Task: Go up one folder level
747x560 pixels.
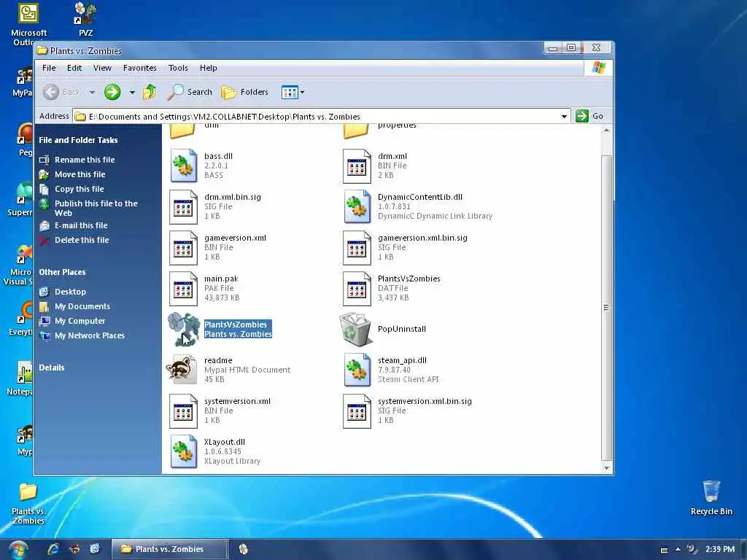Action: pyautogui.click(x=150, y=92)
